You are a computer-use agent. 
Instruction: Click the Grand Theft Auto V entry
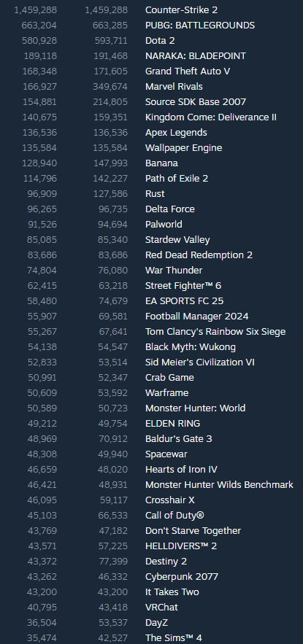pos(188,71)
